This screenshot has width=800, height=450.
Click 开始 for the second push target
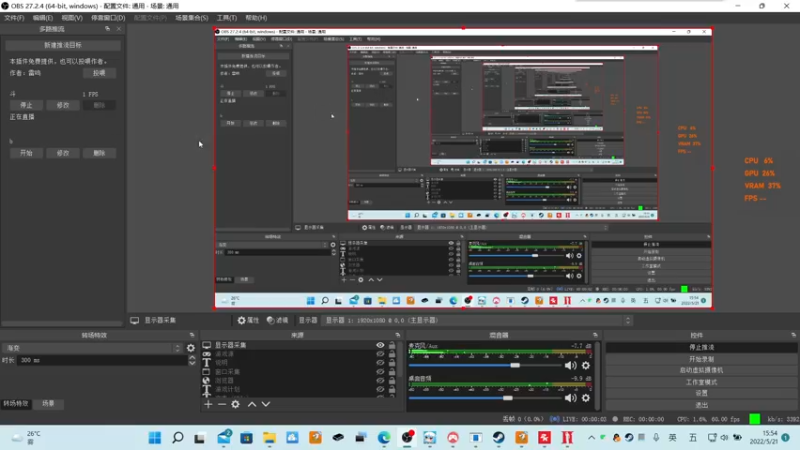(x=26, y=153)
